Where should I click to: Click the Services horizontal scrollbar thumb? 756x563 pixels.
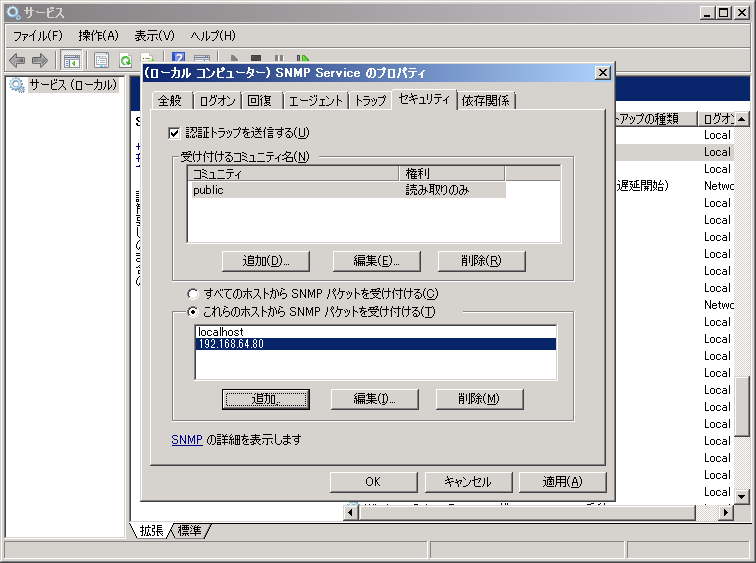[x=527, y=512]
